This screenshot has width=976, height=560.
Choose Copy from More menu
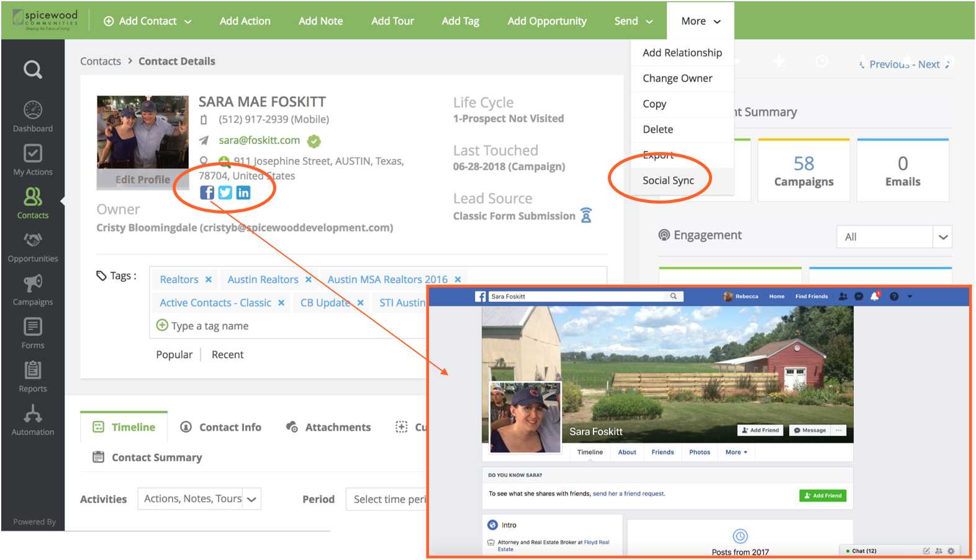[x=682, y=104]
